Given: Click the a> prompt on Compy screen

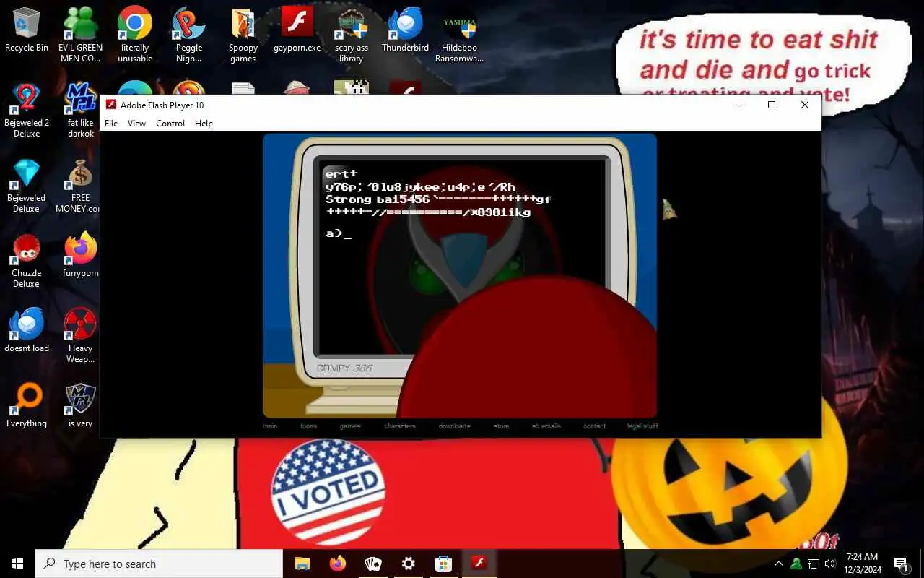Looking at the screenshot, I should (x=339, y=233).
